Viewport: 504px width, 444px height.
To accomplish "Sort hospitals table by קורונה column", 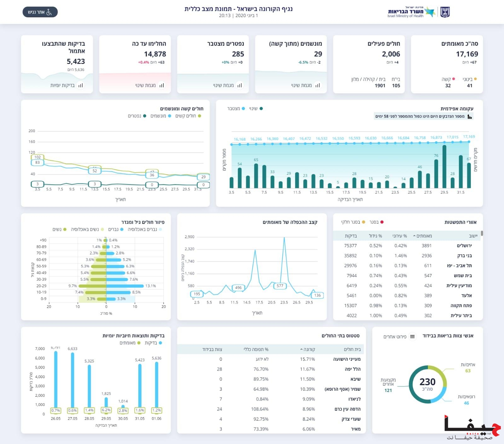I will coord(308,349).
